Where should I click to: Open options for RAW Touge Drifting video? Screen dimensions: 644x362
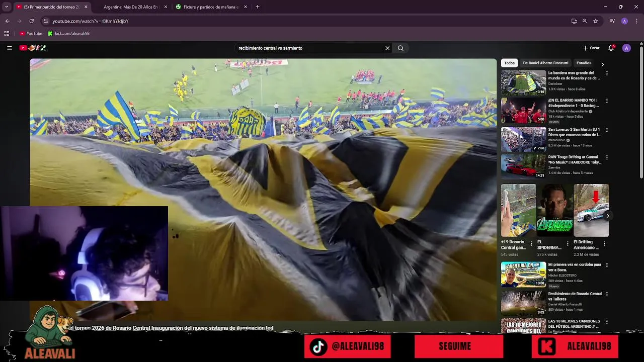tap(607, 157)
